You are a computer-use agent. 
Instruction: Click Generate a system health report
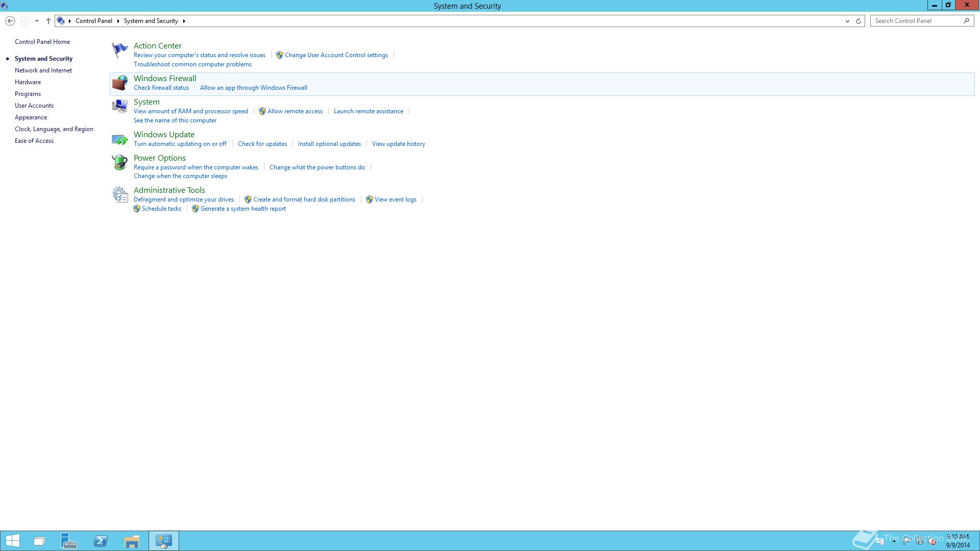click(x=243, y=209)
